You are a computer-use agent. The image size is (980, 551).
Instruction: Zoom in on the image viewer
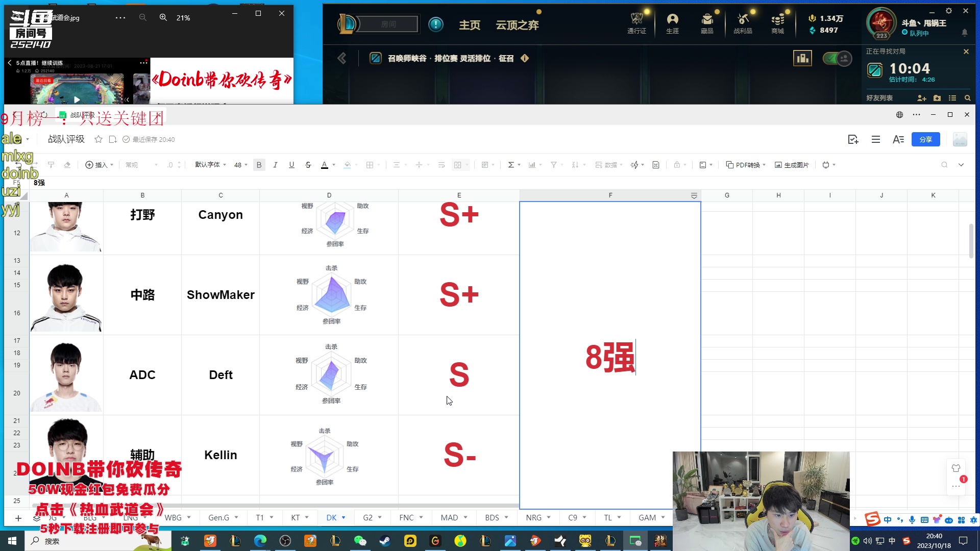(x=163, y=17)
